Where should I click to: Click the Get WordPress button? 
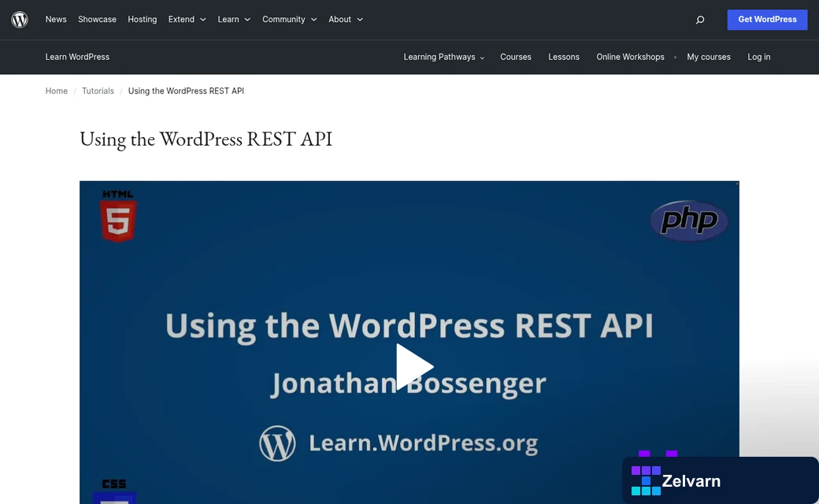(x=767, y=20)
